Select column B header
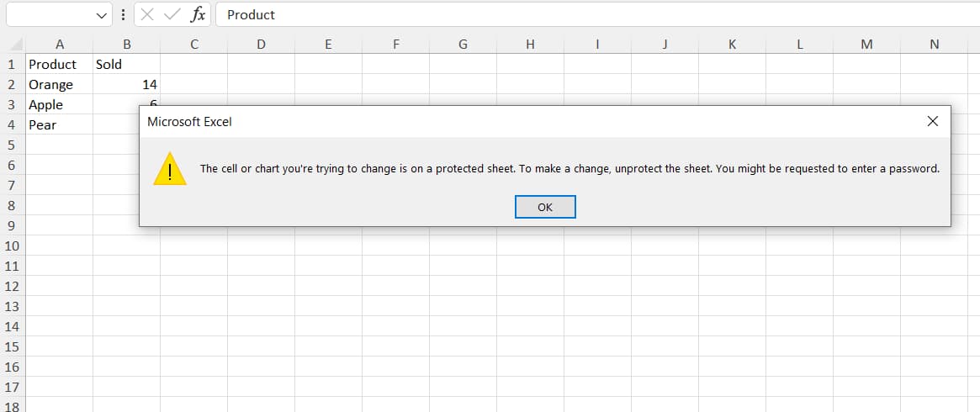 tap(127, 45)
